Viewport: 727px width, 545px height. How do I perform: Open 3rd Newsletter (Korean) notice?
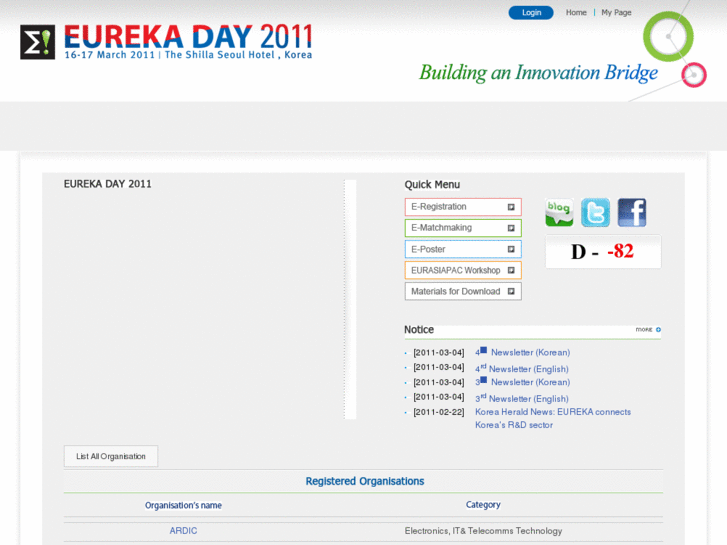(523, 382)
